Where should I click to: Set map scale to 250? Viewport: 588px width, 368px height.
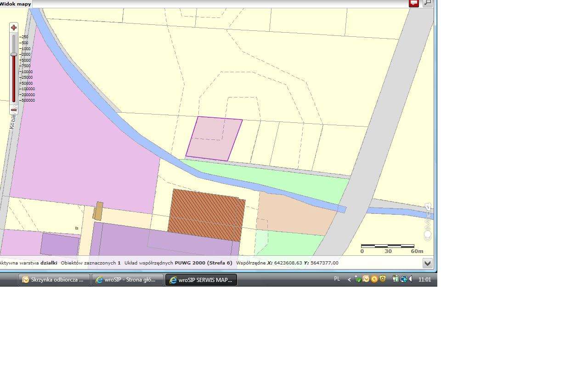point(24,37)
